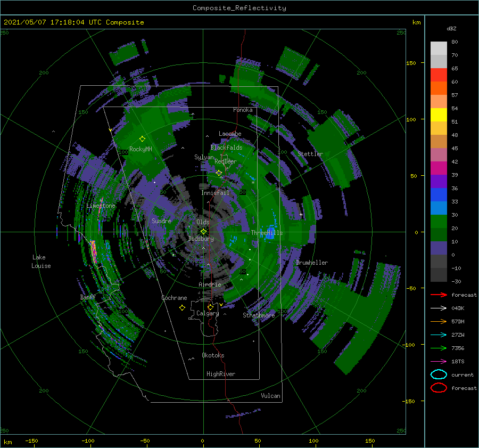Click the yellow diamond marker near Cochrane
The width and height of the screenshot is (479, 448).
click(182, 308)
